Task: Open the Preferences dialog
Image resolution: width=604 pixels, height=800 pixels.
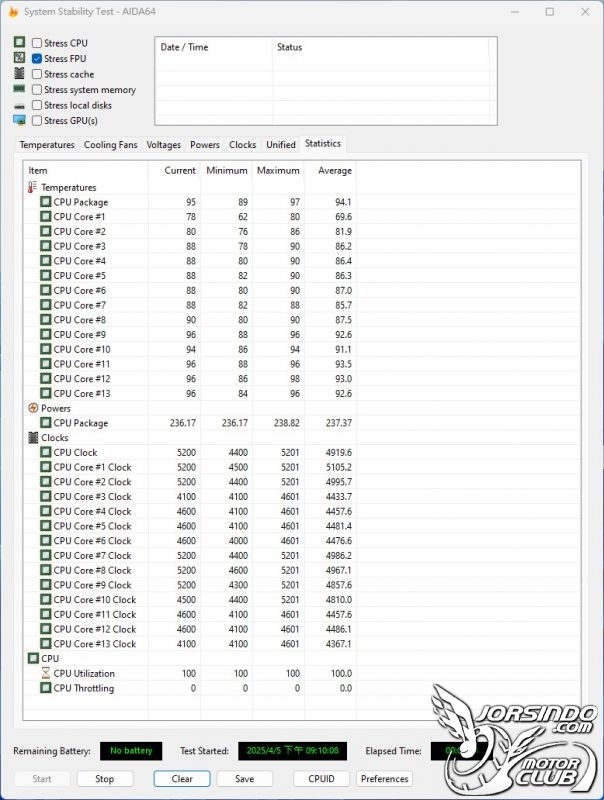Action: coord(384,779)
